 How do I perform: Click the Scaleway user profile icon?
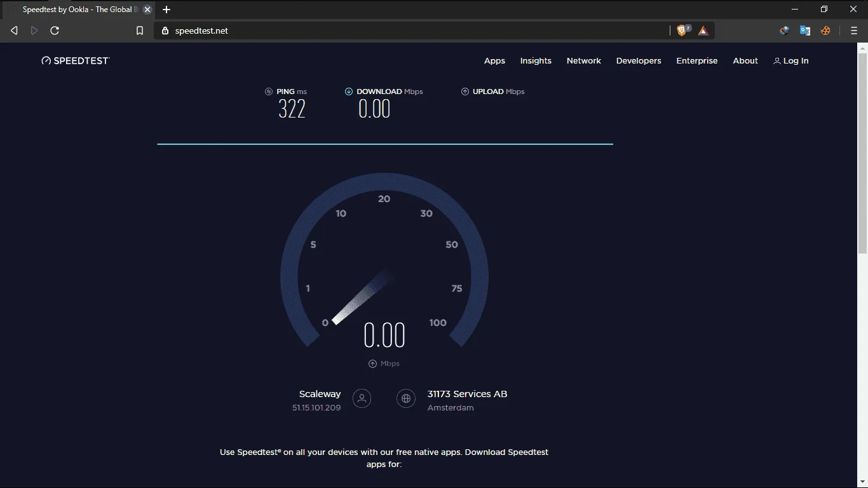362,398
